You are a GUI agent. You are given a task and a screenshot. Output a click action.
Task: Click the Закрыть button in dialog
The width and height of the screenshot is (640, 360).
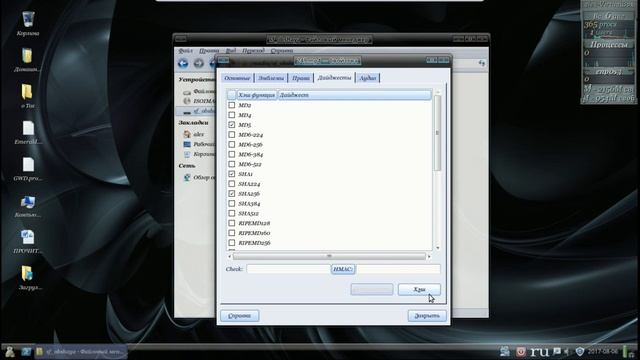(x=427, y=316)
